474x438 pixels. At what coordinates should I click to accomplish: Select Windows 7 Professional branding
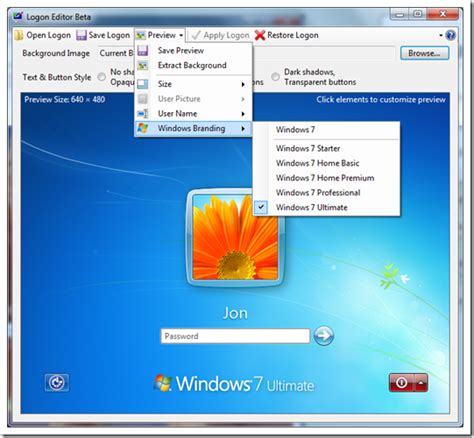(x=327, y=193)
